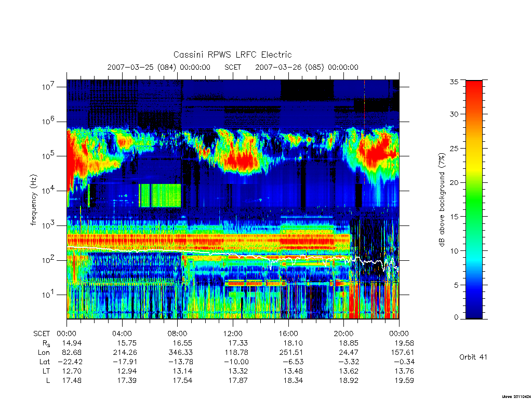Click the 10^4 frequency tick label
532x399 pixels.
tap(49, 190)
